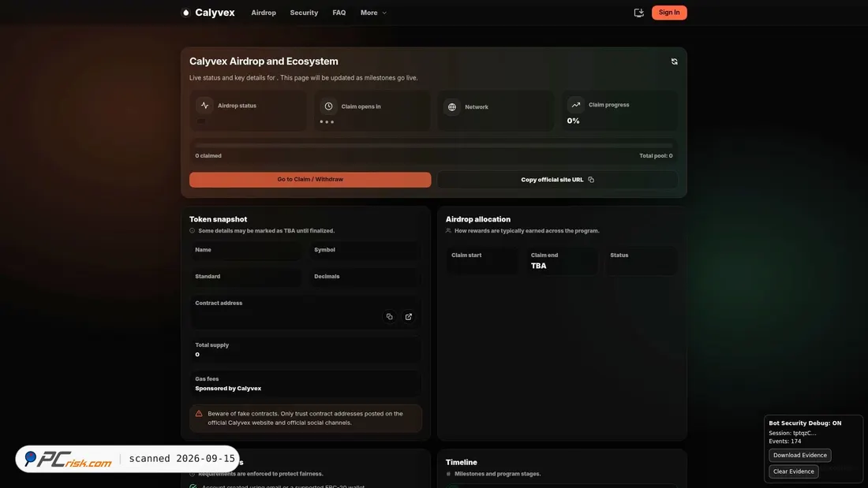
Task: Refresh the airdrop status with the reload icon
Action: pyautogui.click(x=674, y=61)
